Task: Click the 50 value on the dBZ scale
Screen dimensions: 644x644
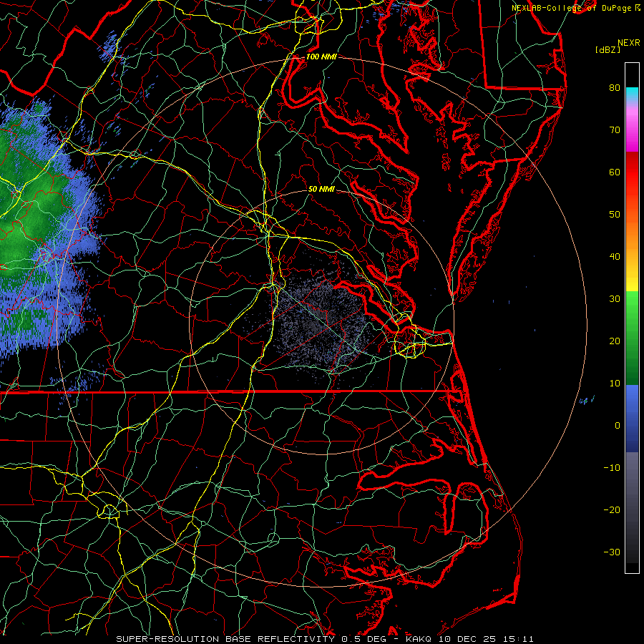Action: [615, 215]
